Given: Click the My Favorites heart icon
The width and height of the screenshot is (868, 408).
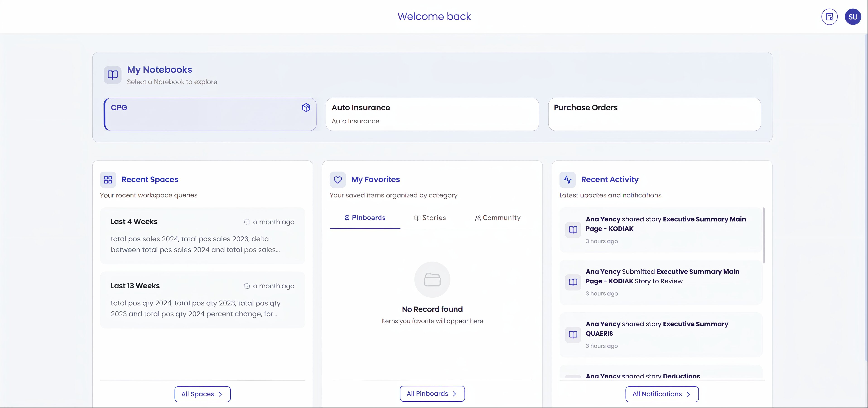Looking at the screenshot, I should tap(338, 180).
